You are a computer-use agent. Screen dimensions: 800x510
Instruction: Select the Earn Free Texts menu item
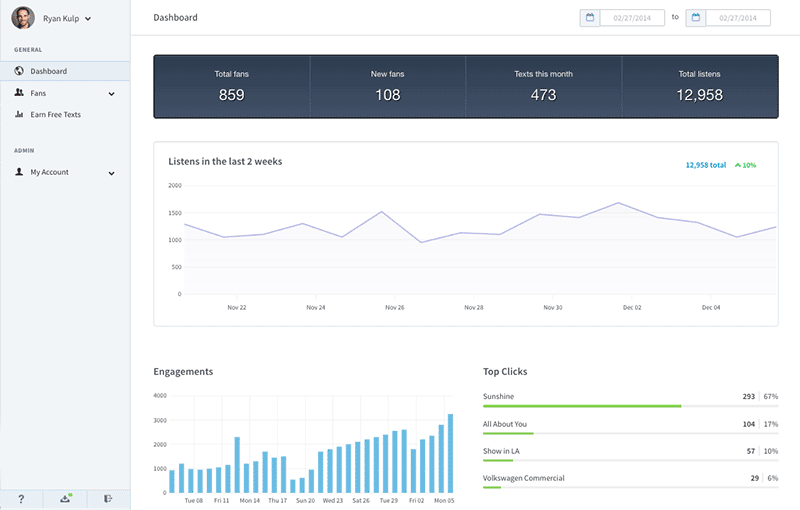pos(55,114)
